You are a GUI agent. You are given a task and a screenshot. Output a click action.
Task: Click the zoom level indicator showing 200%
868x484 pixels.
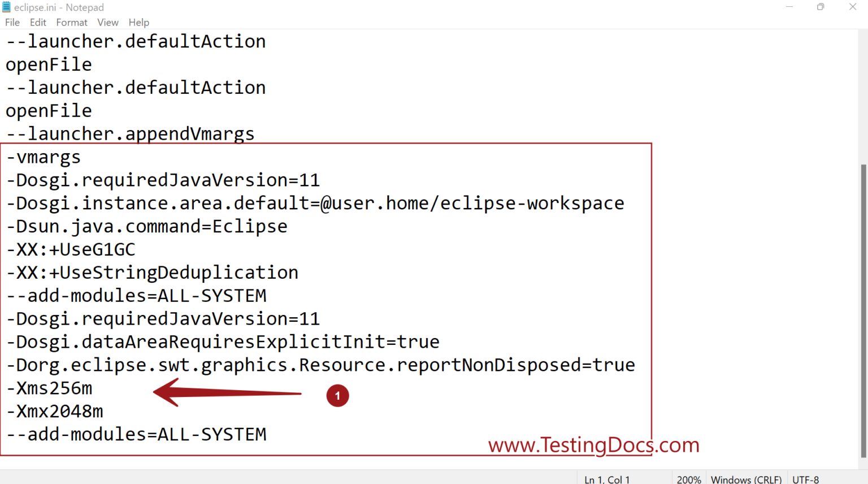click(689, 479)
